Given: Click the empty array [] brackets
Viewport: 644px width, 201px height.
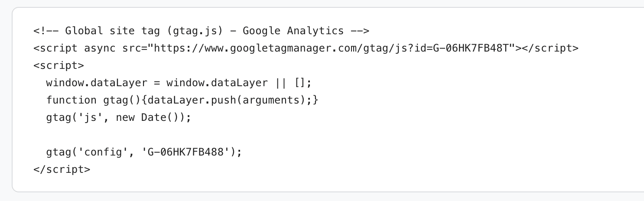Looking at the screenshot, I should click(299, 83).
